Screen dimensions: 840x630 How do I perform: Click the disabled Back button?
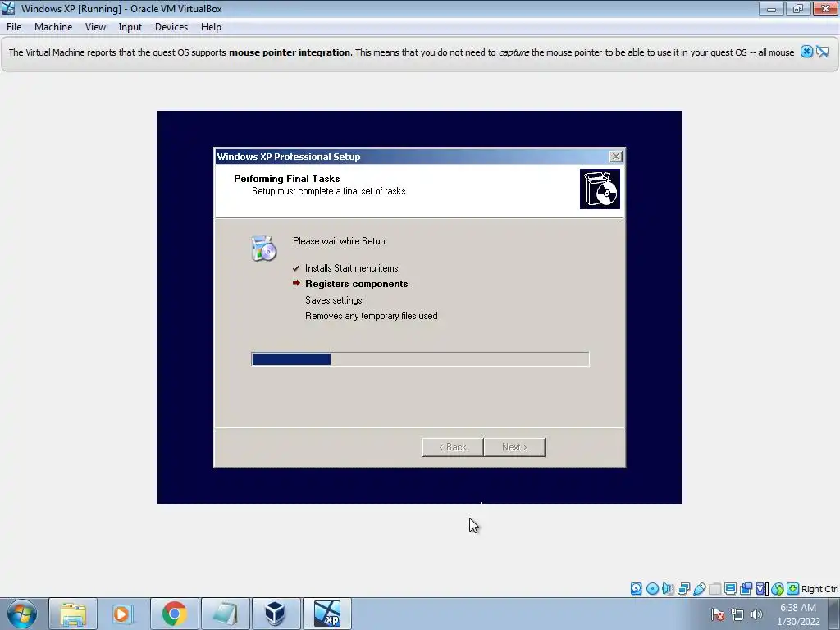coord(453,447)
